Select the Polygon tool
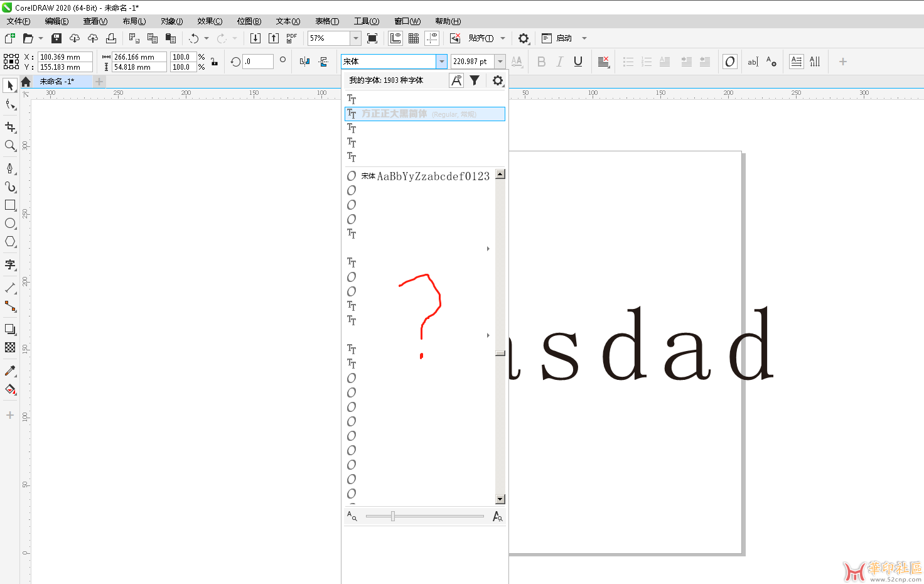Viewport: 924px width, 584px height. click(10, 242)
